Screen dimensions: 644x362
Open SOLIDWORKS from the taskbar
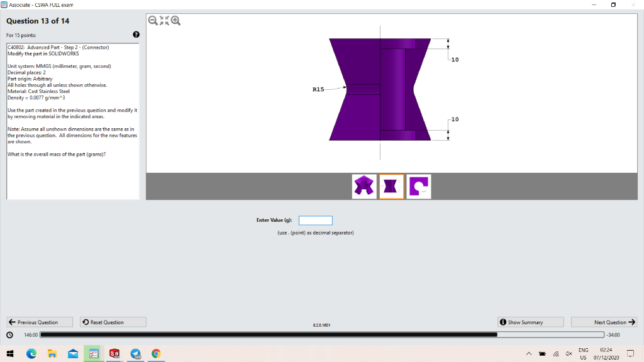(114, 354)
